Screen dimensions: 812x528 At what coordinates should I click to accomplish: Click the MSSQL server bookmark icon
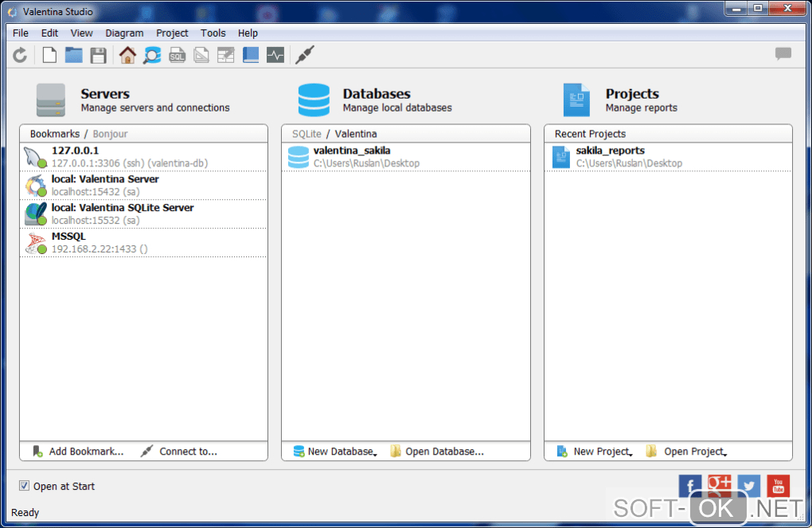coord(35,242)
